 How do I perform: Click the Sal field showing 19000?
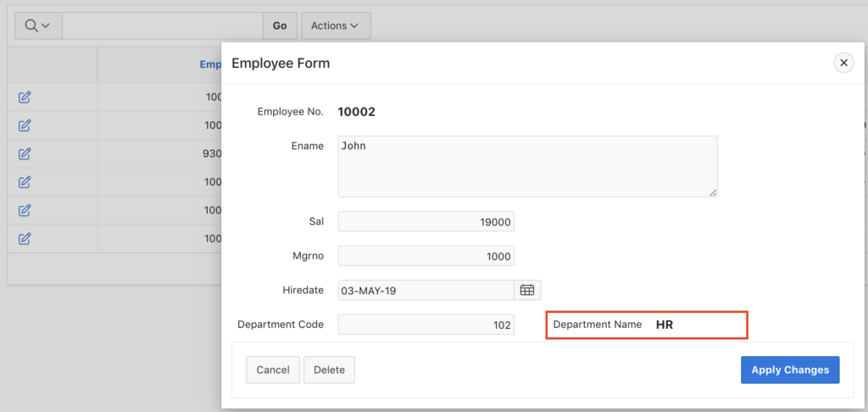coord(426,221)
